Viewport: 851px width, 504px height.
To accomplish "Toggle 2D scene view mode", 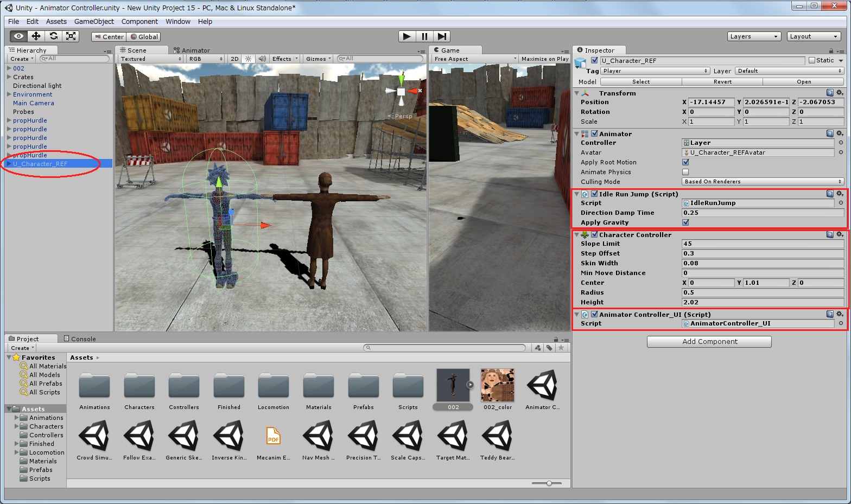I will (234, 59).
